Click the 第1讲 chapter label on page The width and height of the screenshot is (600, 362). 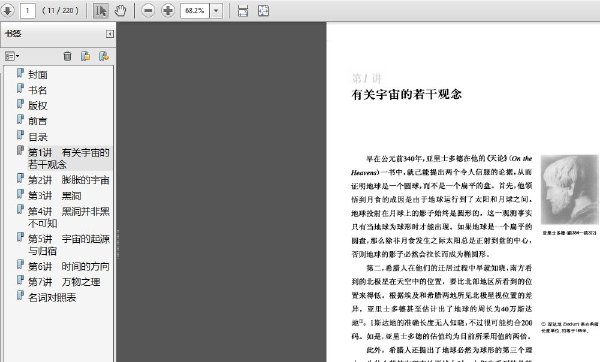pyautogui.click(x=367, y=78)
